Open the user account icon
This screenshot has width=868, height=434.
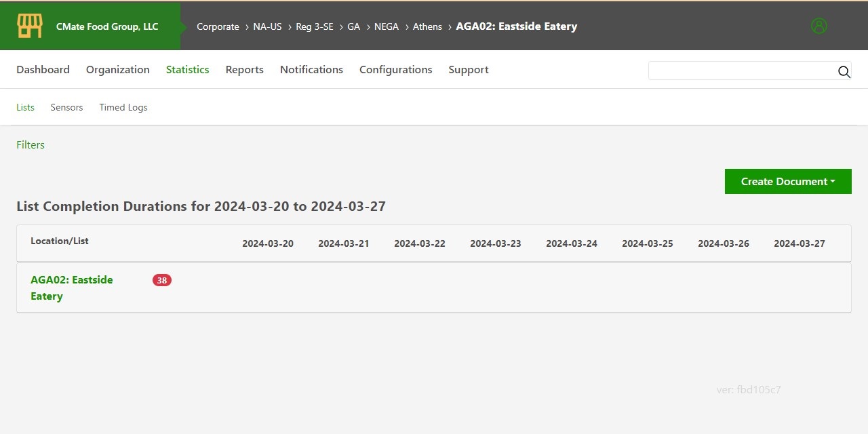coord(818,25)
